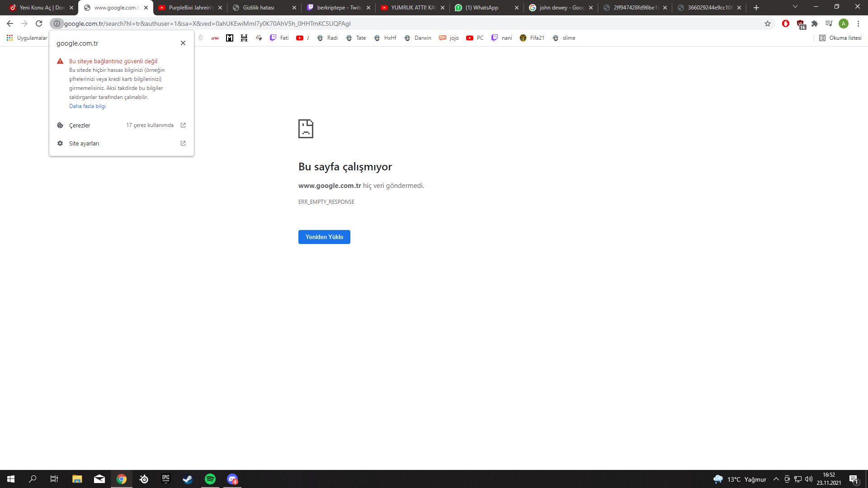Expand the tab search dropdown arrow

point(795,7)
